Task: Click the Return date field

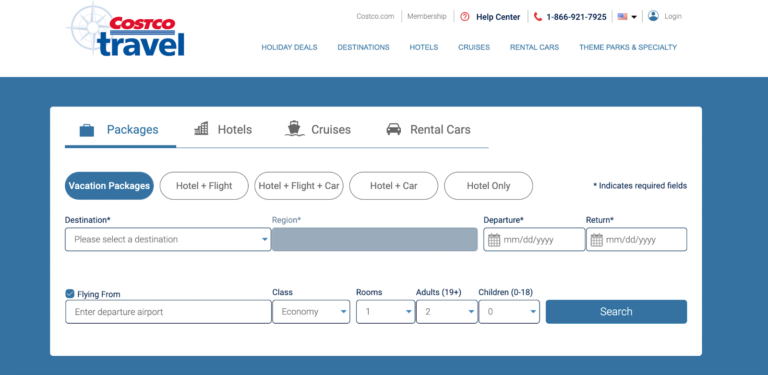Action: click(637, 239)
